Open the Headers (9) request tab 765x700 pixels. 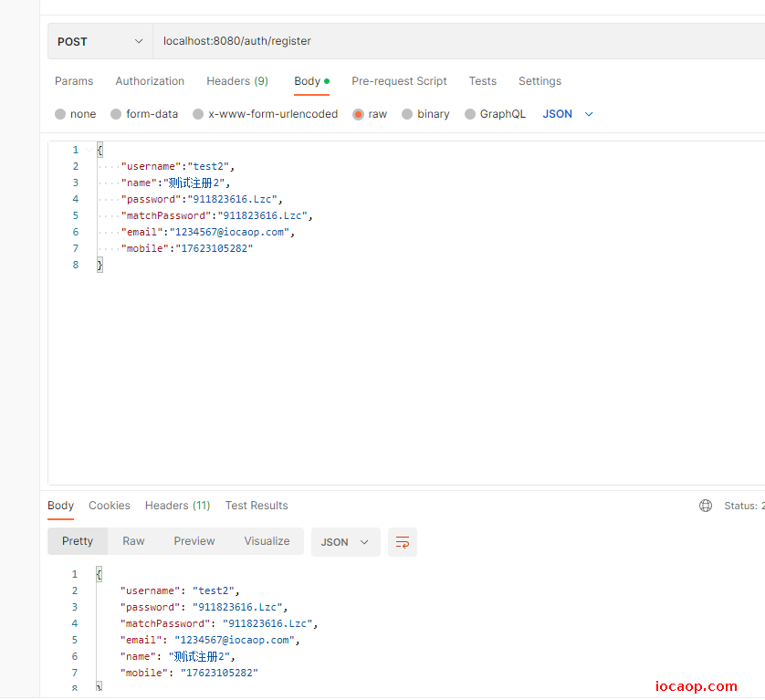point(237,81)
